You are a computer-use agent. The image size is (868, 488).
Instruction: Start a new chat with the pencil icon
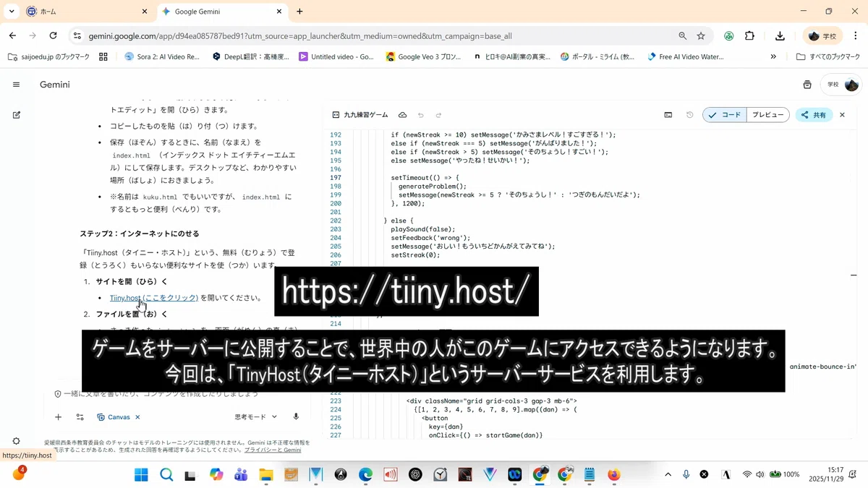16,115
